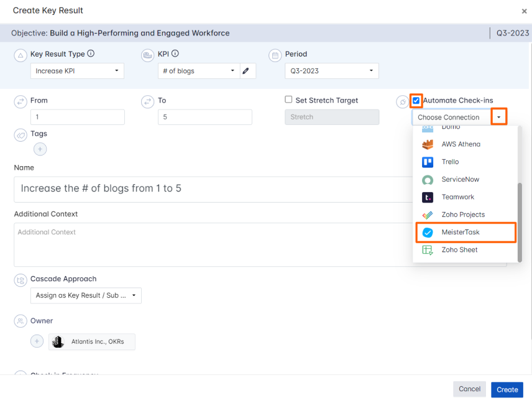Select MeisterTask connection
The width and height of the screenshot is (532, 403).
(465, 233)
